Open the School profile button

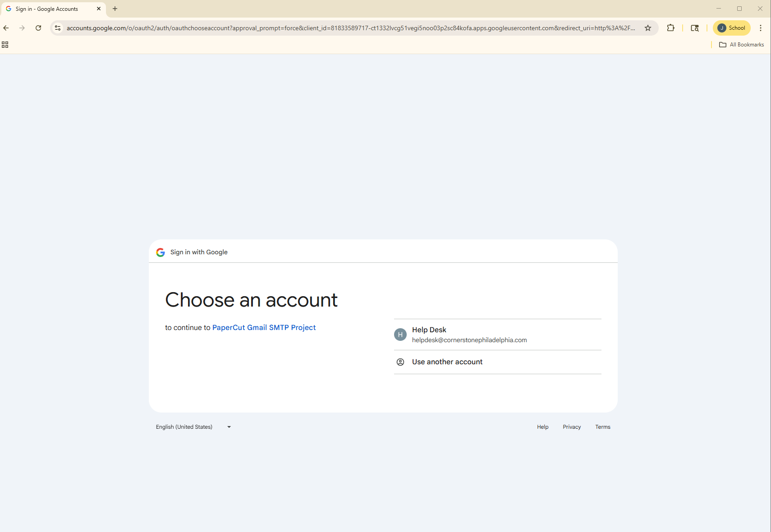point(731,28)
